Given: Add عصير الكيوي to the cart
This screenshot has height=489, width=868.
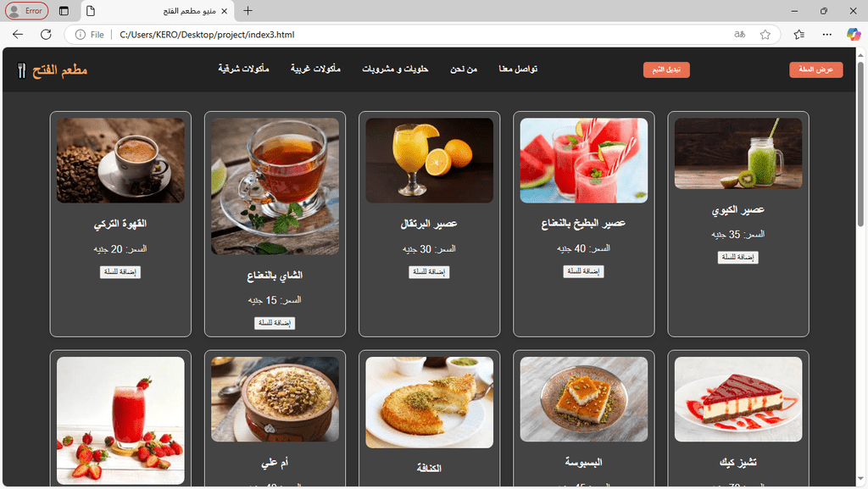Looking at the screenshot, I should 738,258.
